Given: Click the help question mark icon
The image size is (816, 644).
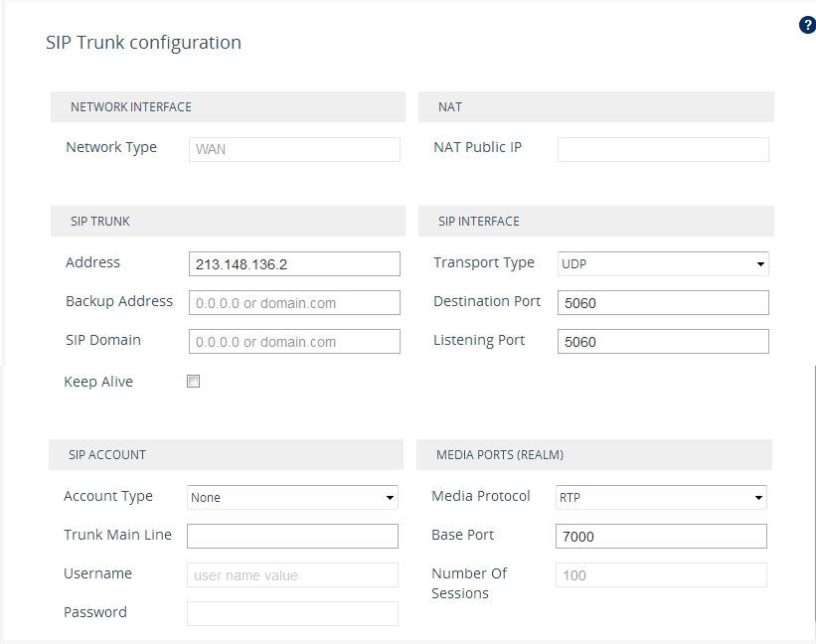Looking at the screenshot, I should click(x=807, y=26).
